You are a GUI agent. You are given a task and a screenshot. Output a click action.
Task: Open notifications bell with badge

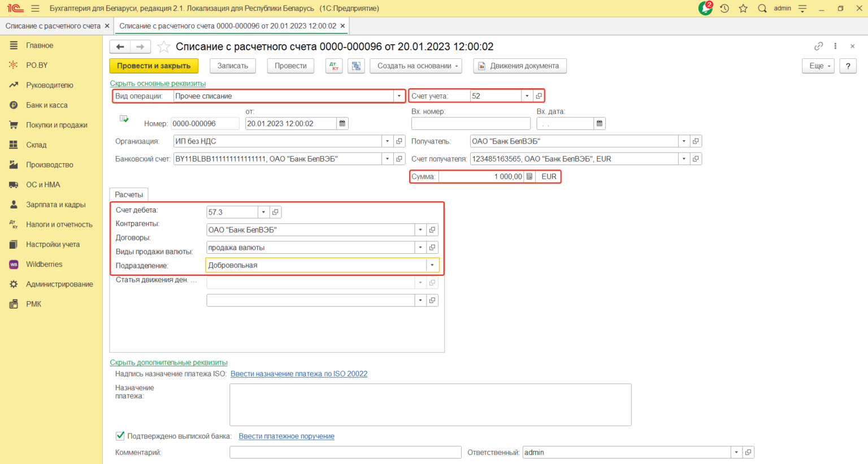coord(706,8)
